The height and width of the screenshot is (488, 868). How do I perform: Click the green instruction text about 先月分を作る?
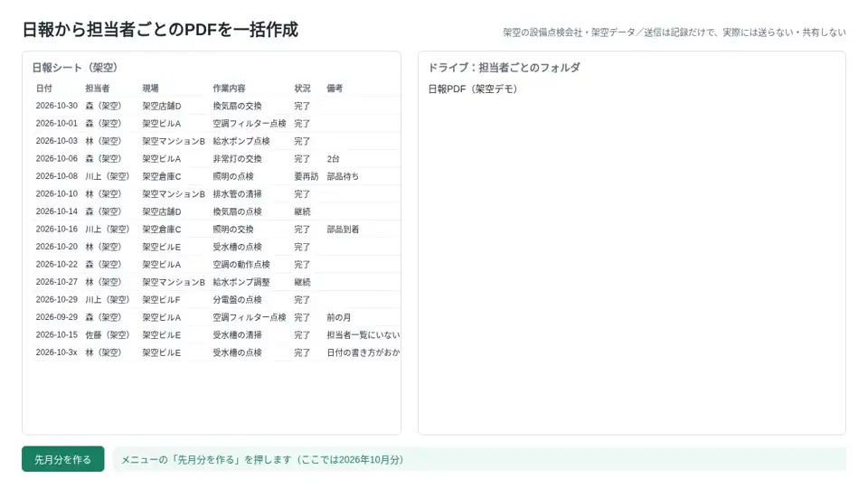tap(262, 460)
